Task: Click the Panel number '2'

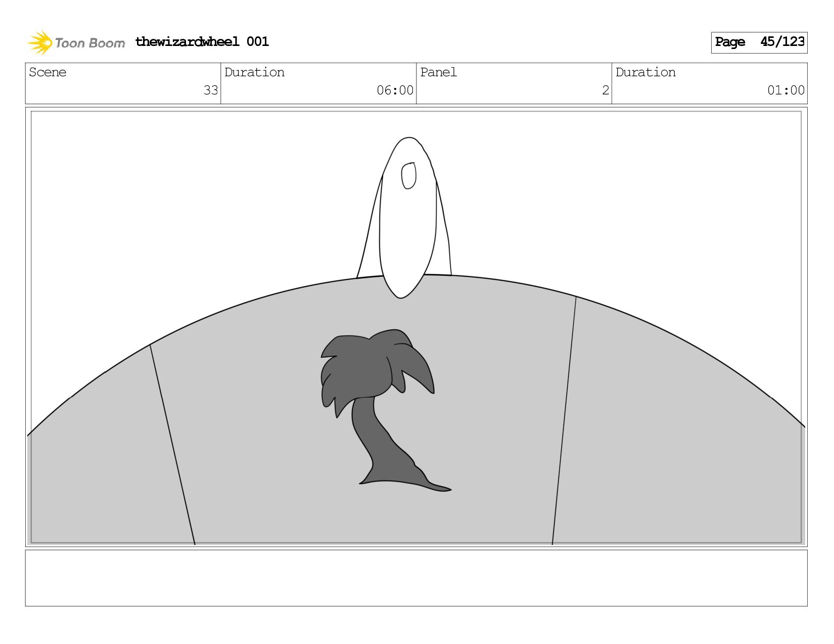Action: point(605,90)
